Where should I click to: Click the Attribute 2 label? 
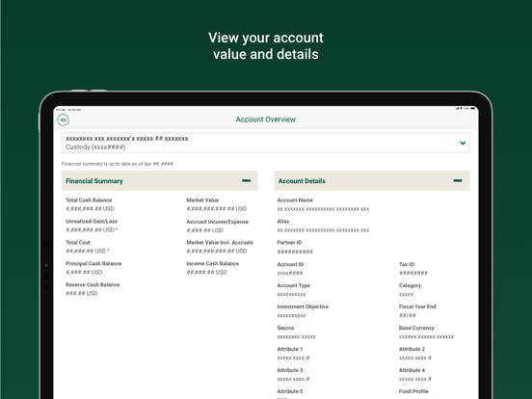coord(412,349)
